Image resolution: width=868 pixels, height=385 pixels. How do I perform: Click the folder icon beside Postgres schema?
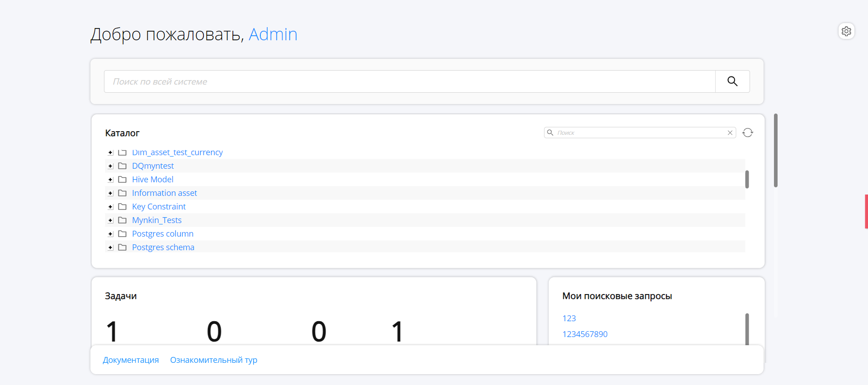[122, 247]
